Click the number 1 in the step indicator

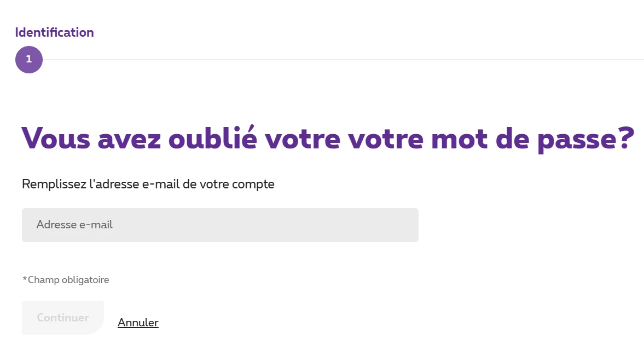coord(29,60)
